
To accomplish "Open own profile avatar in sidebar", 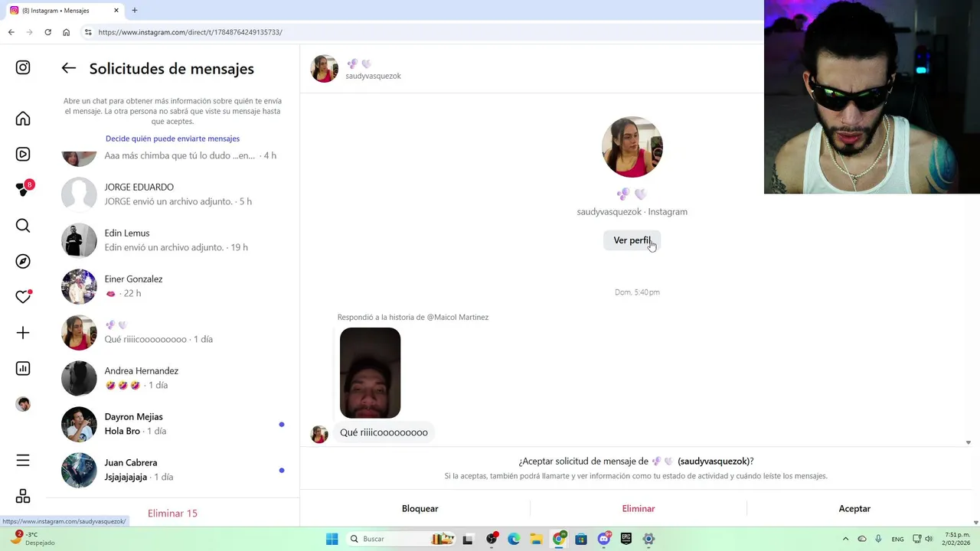I will (x=23, y=404).
